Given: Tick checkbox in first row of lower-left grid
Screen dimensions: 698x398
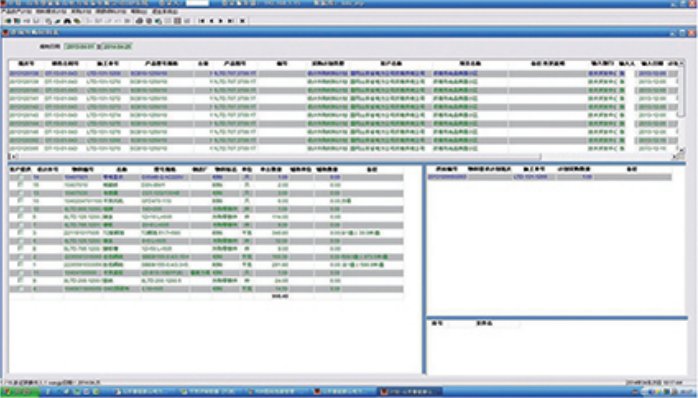Looking at the screenshot, I should coord(20,177).
